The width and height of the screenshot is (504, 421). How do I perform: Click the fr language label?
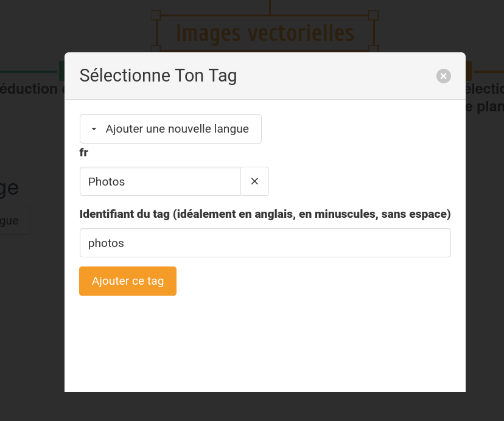pyautogui.click(x=84, y=153)
